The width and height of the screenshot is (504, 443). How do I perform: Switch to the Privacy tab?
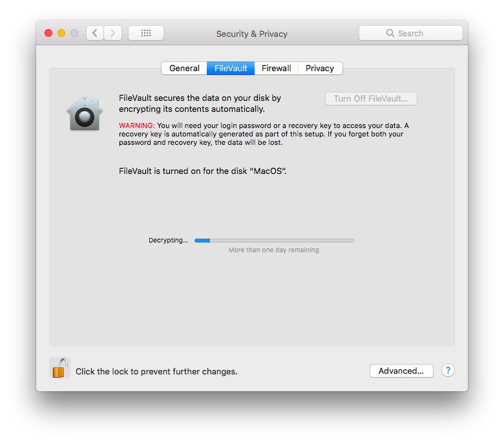coord(320,68)
